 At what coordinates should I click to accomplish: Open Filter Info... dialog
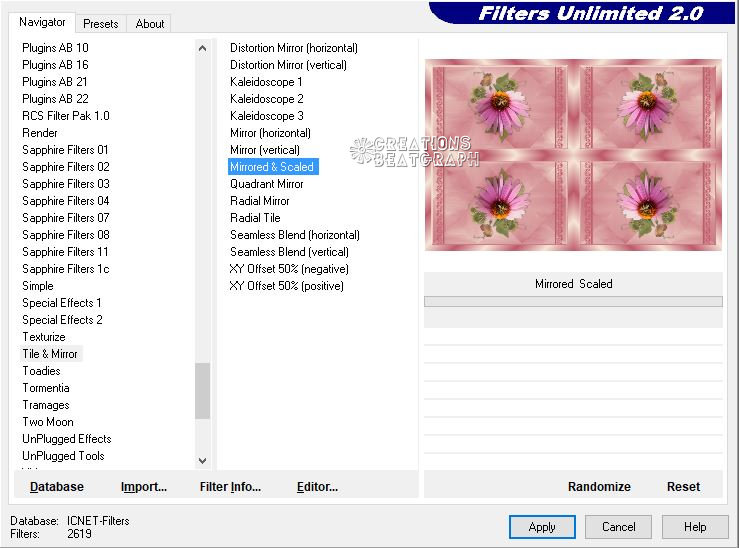(x=230, y=487)
